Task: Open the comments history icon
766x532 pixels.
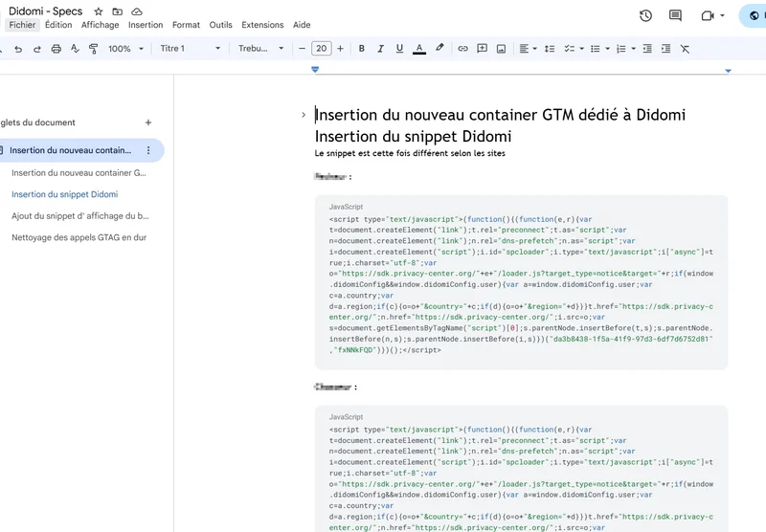Action: tap(675, 15)
